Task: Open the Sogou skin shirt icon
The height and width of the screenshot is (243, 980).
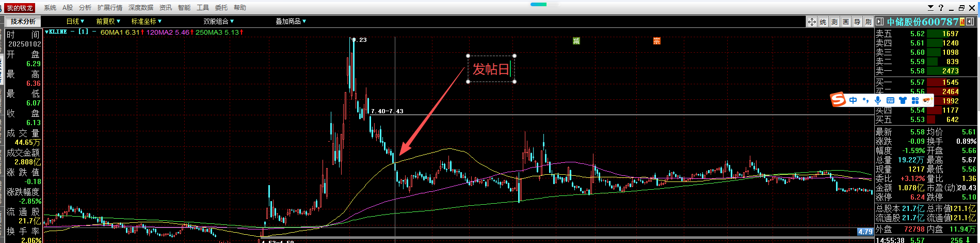Action: pos(903,100)
